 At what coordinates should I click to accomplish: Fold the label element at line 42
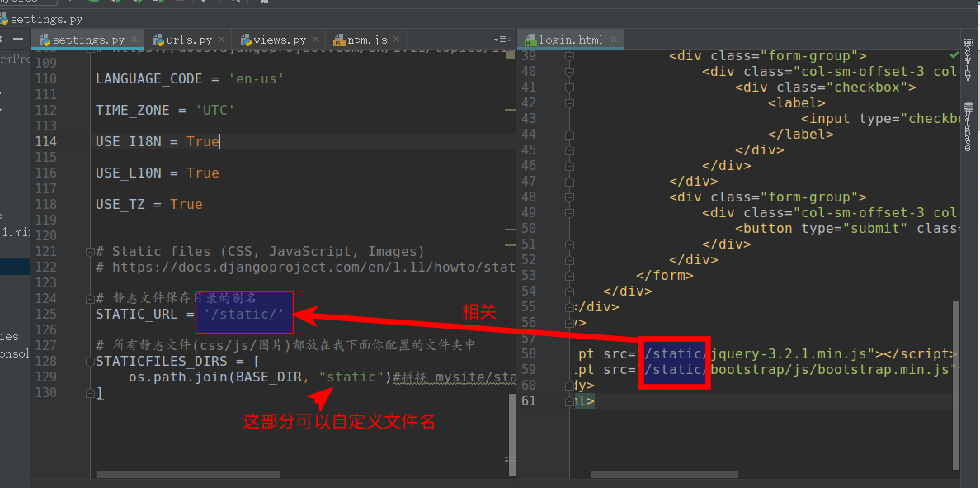click(569, 102)
